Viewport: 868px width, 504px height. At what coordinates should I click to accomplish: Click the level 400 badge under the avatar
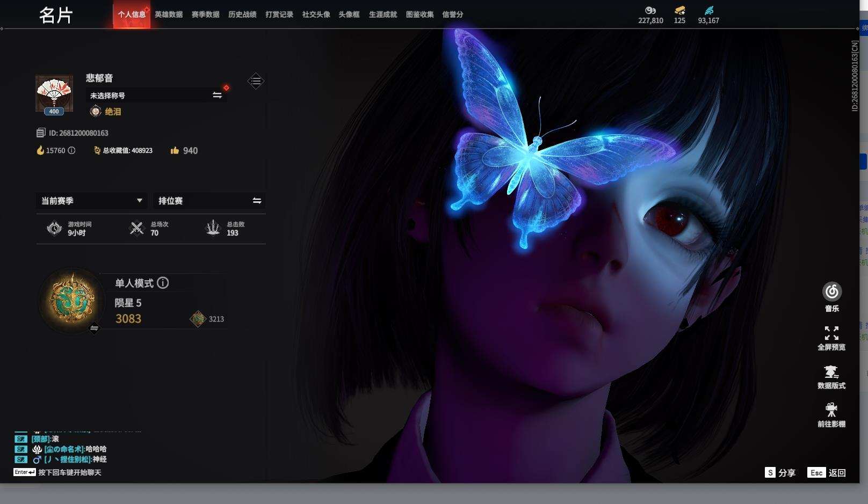click(54, 111)
